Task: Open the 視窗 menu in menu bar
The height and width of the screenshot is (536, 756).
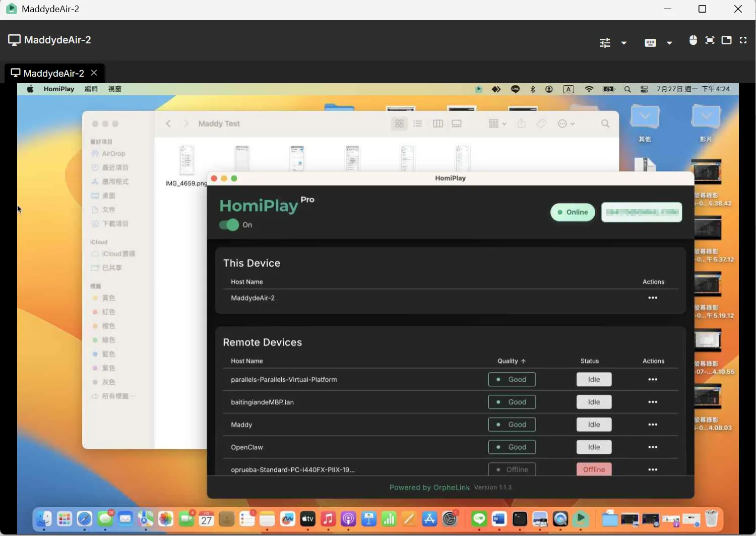Action: coord(114,89)
